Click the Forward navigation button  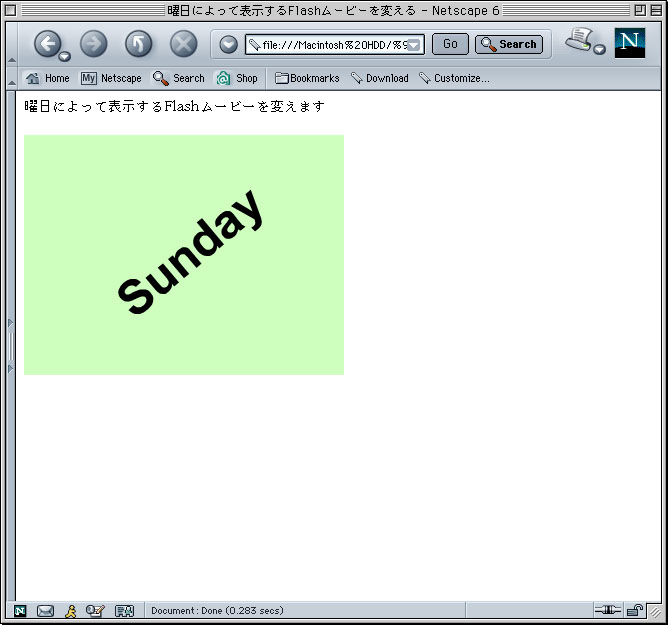coord(94,43)
